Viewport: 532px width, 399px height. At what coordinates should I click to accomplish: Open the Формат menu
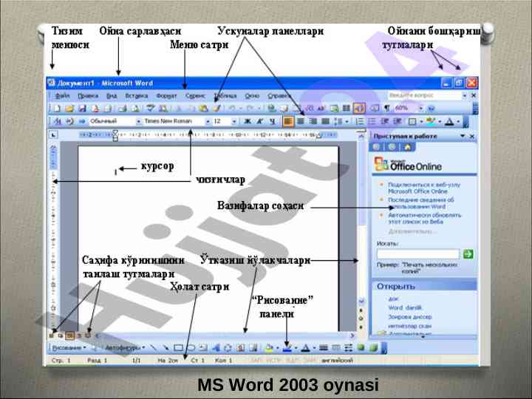[x=166, y=96]
